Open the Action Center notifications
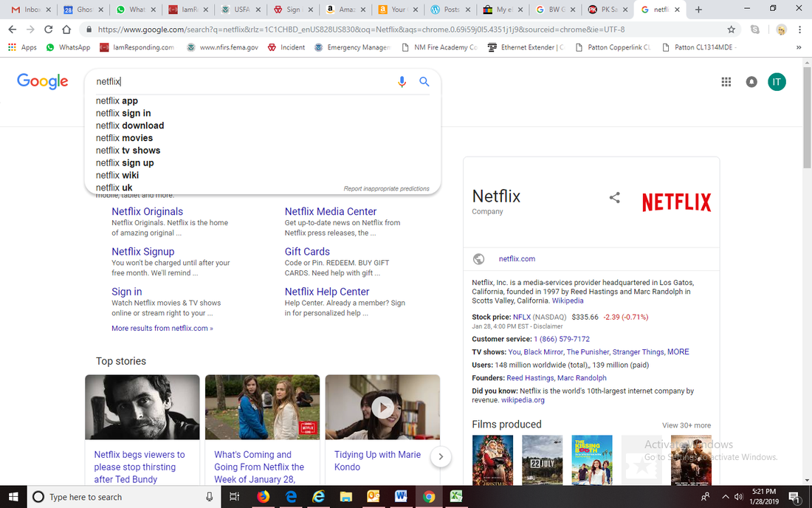 794,497
